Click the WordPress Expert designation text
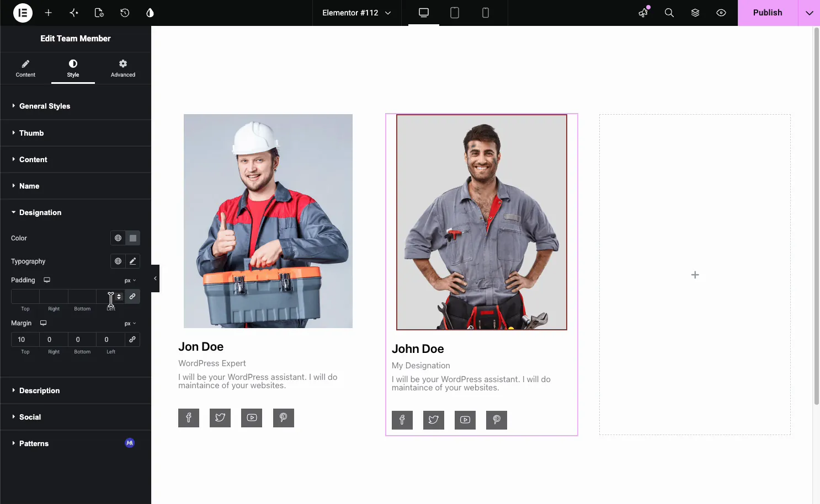The image size is (820, 504). tap(212, 363)
